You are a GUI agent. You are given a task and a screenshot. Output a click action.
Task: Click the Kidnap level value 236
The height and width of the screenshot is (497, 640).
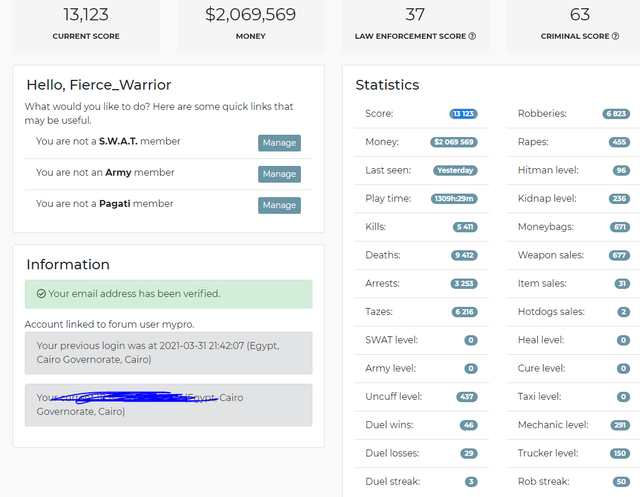click(619, 199)
